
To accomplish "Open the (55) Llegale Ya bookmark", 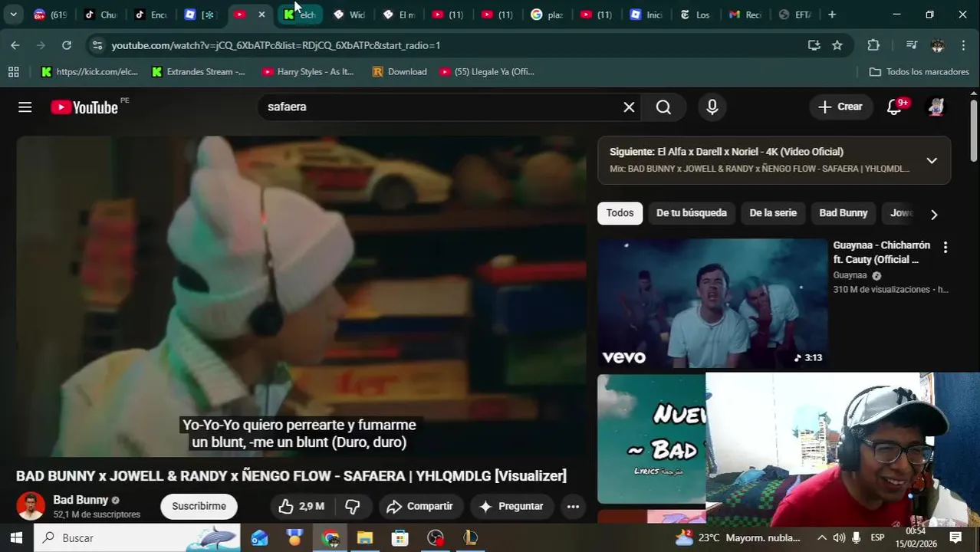I will click(487, 71).
